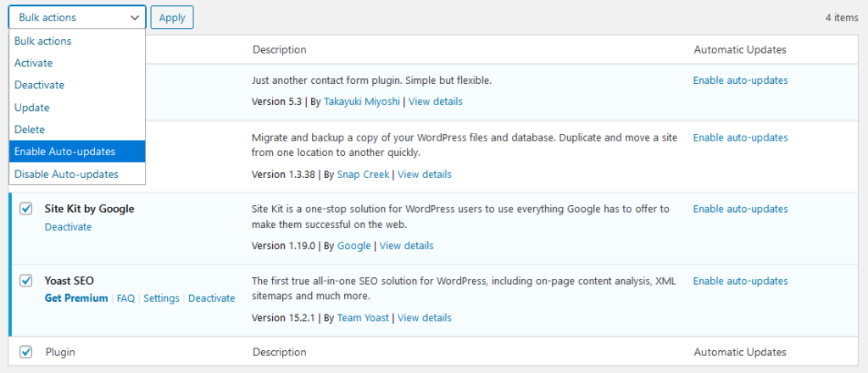Image resolution: width=868 pixels, height=373 pixels.
Task: Pick Enable Auto-updates in the dropdown list
Action: pos(77,152)
